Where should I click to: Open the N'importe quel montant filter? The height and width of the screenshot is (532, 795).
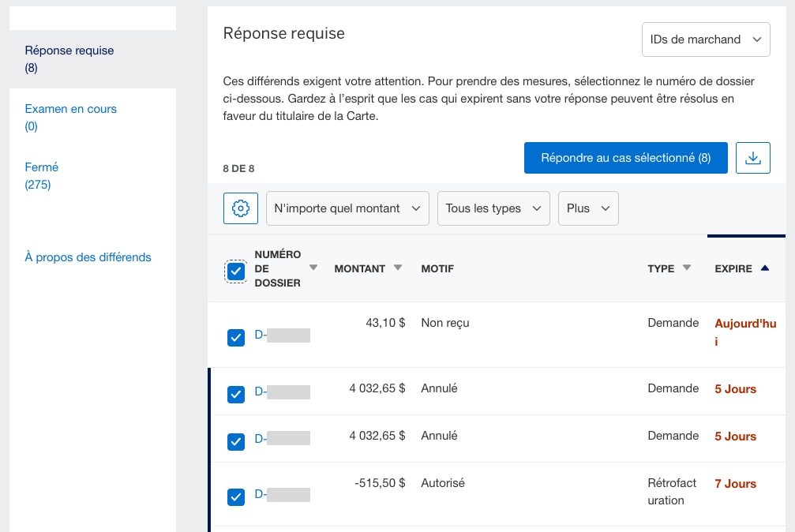(347, 208)
